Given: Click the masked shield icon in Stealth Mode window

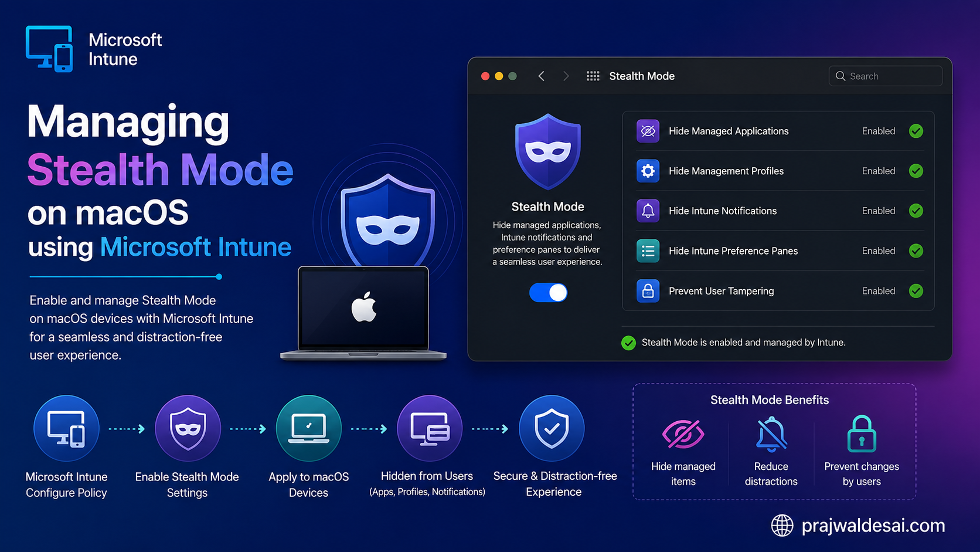Looking at the screenshot, I should point(548,151).
